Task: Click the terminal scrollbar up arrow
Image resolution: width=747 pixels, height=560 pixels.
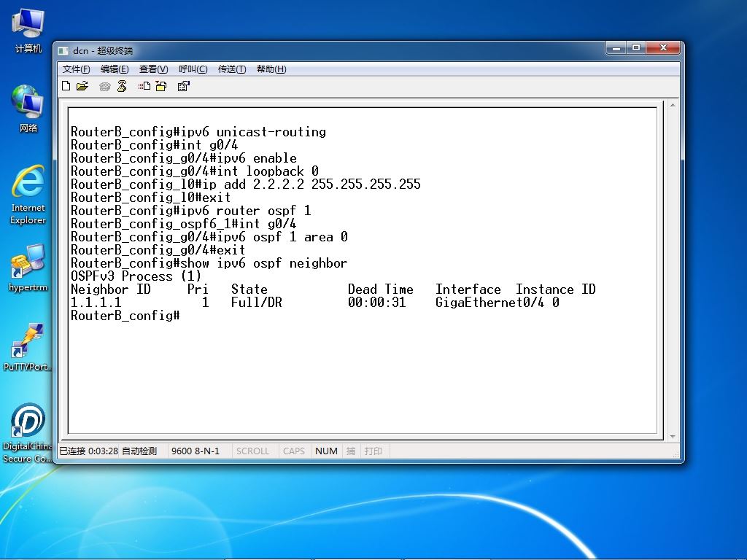Action: pyautogui.click(x=672, y=105)
